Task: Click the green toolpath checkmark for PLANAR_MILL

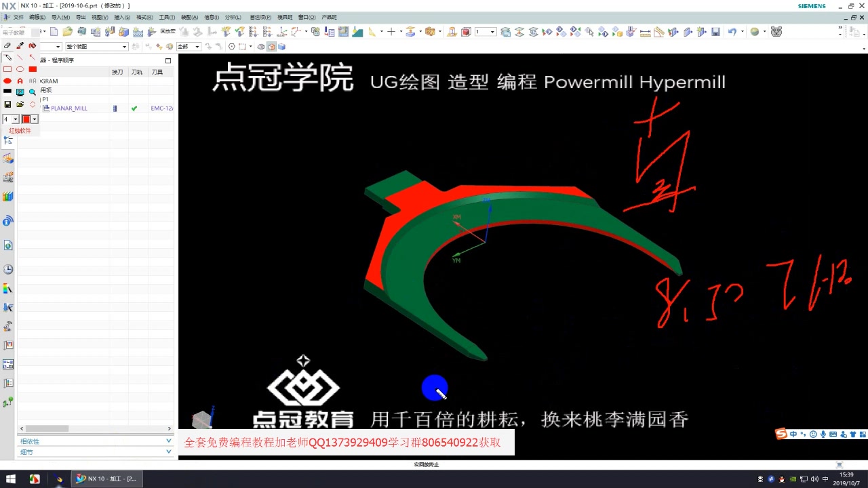Action: pyautogui.click(x=134, y=108)
